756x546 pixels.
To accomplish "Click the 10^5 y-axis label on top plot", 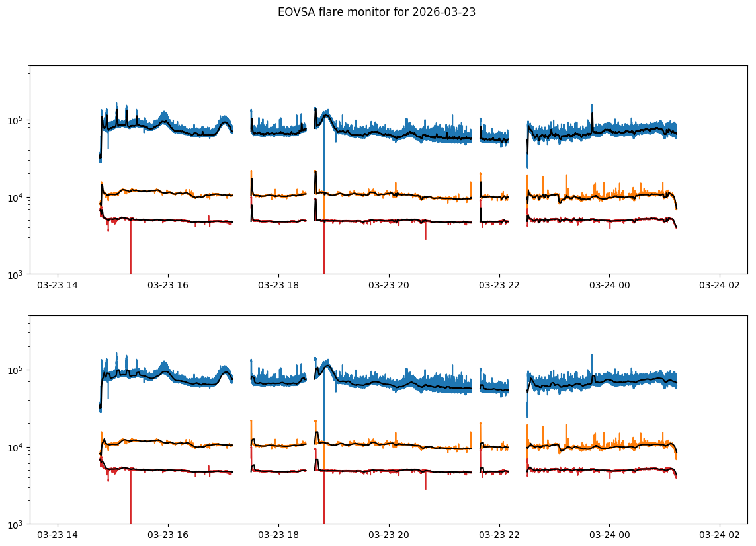I will pyautogui.click(x=16, y=120).
